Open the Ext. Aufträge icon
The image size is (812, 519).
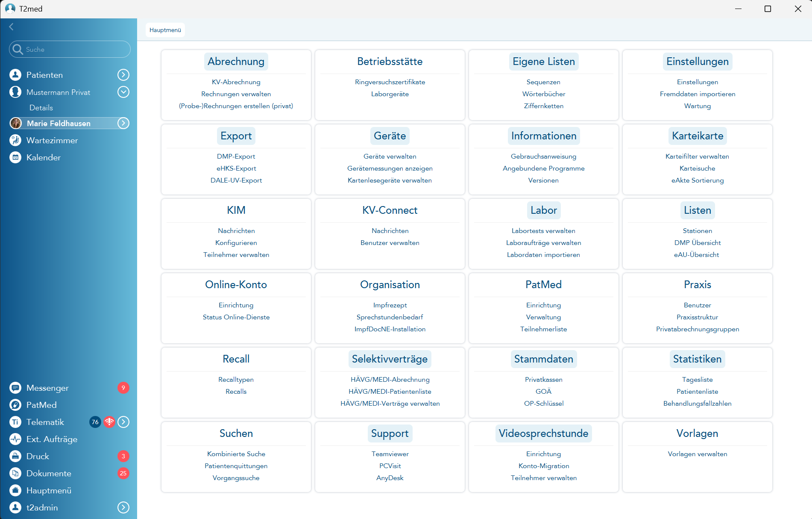[15, 439]
